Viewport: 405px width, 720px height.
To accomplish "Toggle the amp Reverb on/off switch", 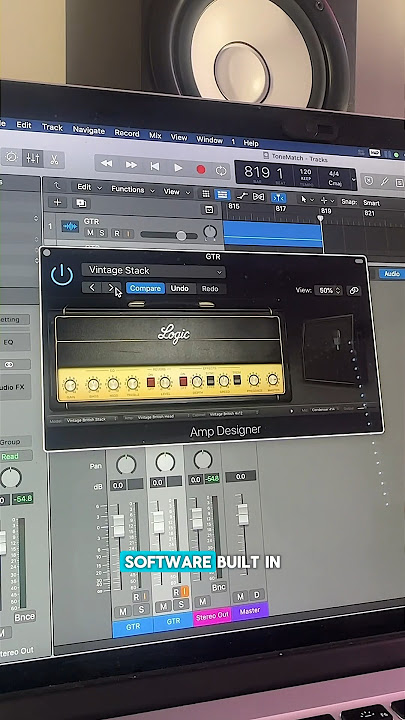I will [x=150, y=382].
